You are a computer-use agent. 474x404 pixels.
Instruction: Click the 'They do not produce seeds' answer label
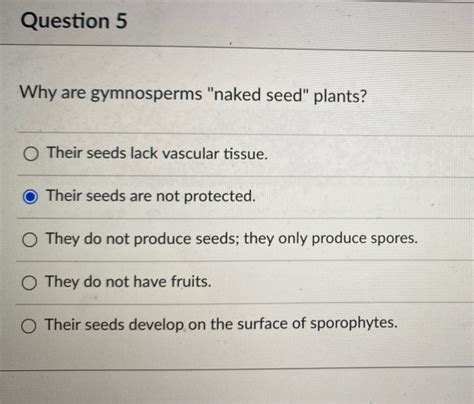coord(231,239)
